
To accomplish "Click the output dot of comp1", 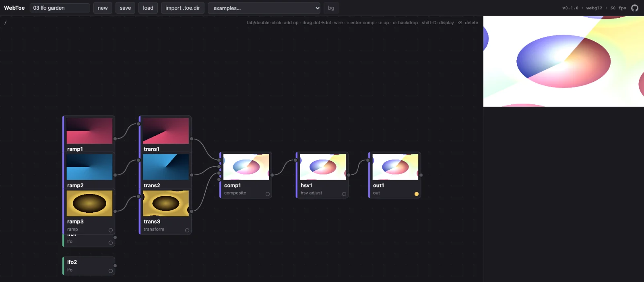I will 272,175.
